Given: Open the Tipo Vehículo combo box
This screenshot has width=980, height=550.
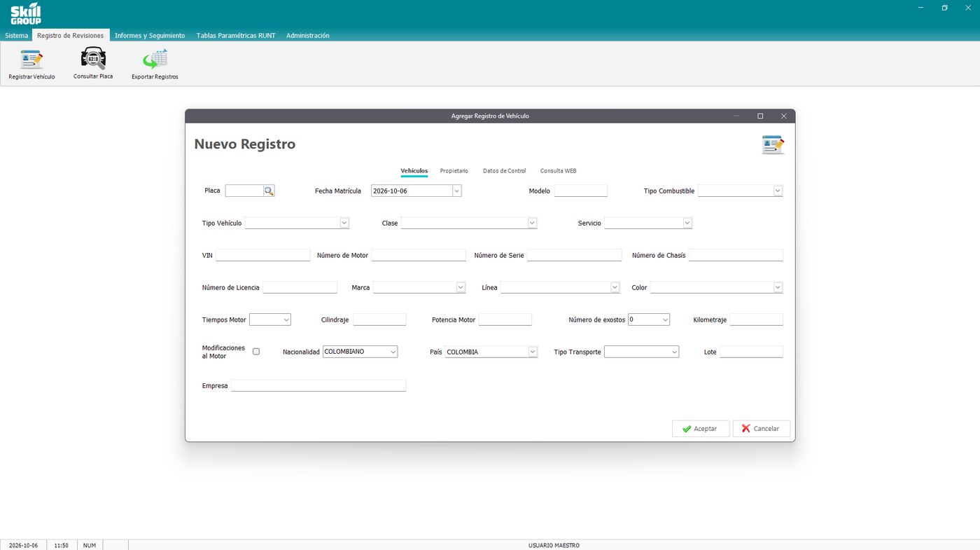Looking at the screenshot, I should point(344,223).
